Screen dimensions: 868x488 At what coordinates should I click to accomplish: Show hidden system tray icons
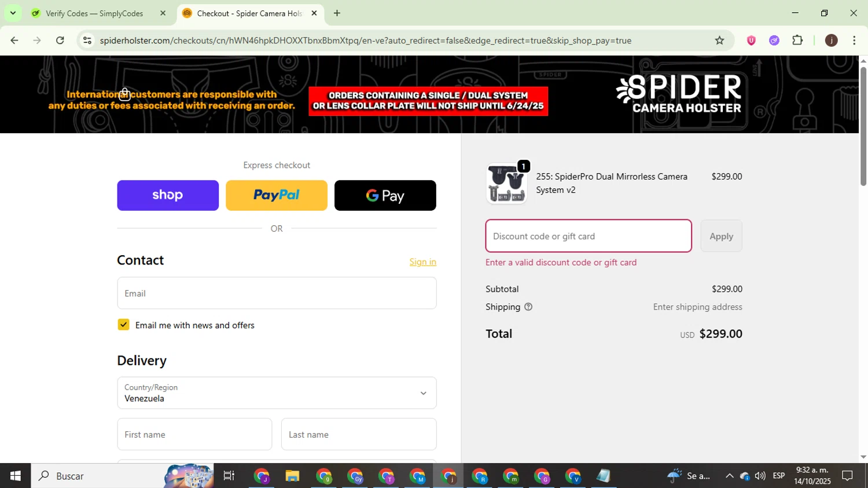click(x=729, y=476)
